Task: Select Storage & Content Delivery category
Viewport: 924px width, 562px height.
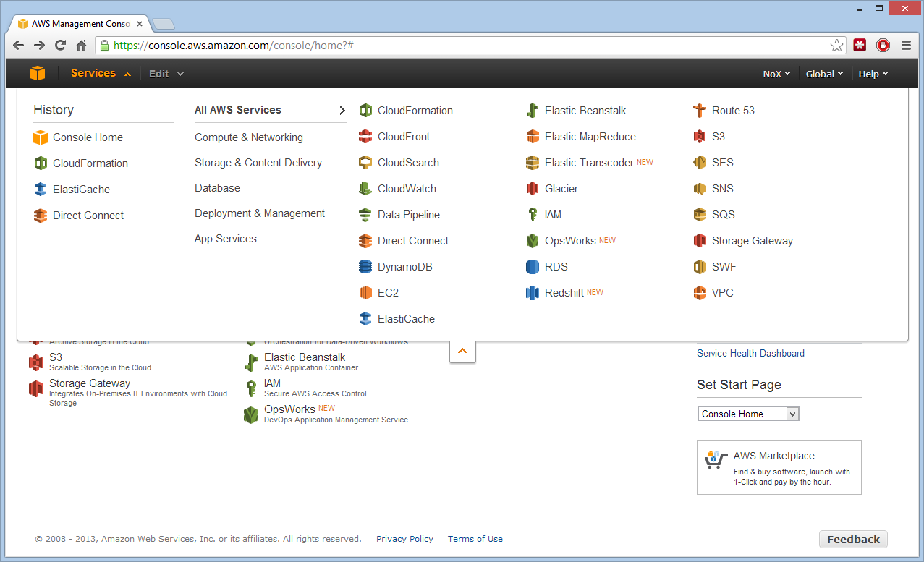Action: (x=258, y=163)
